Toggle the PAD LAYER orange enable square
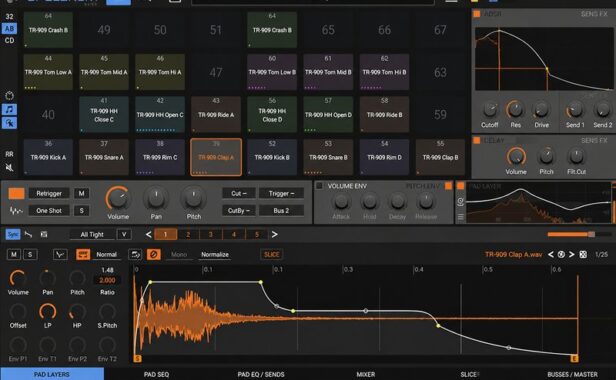Image resolution: width=616 pixels, height=380 pixels. (x=461, y=186)
